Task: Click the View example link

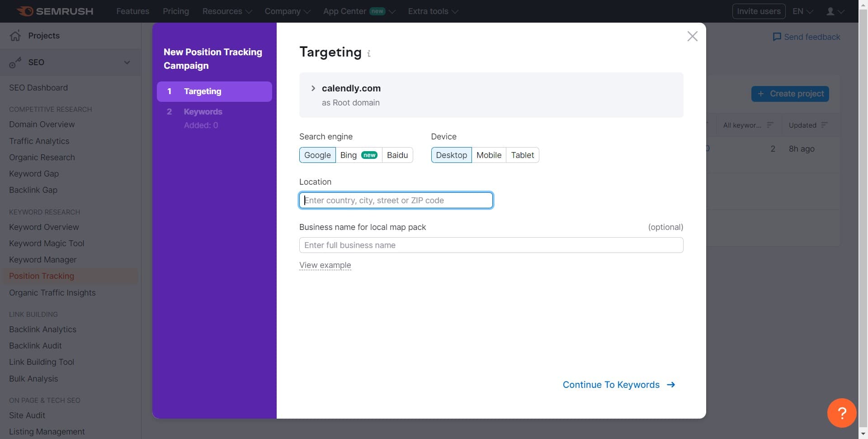Action: tap(325, 265)
